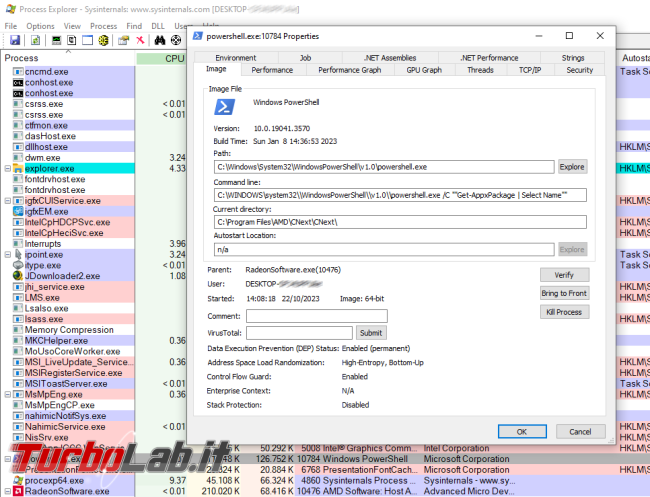Open the File menu
The image size is (650, 497).
coord(11,26)
